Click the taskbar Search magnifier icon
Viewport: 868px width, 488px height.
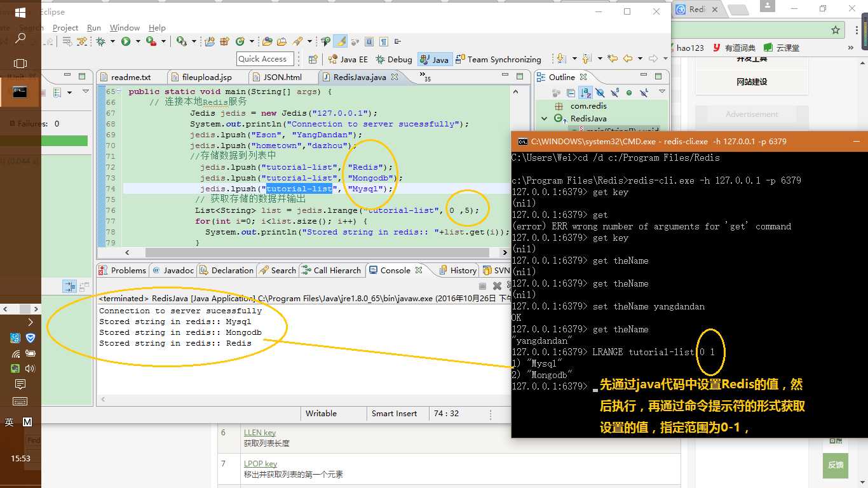point(20,38)
